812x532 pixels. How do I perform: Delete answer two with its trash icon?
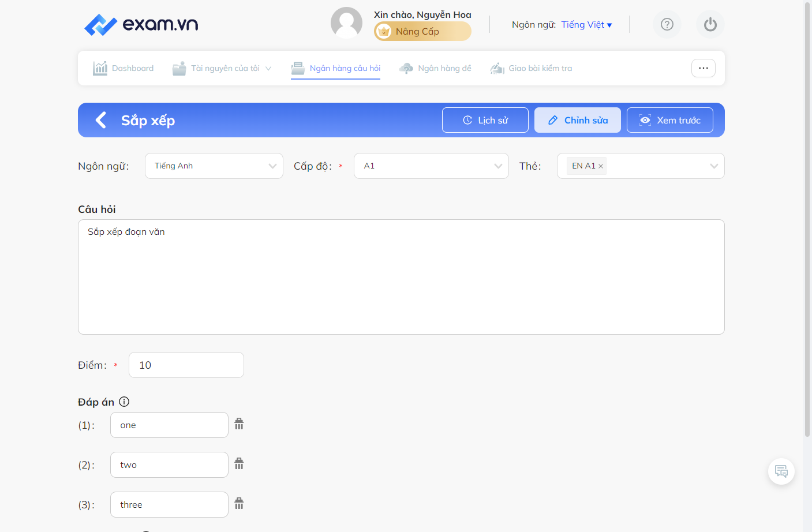(239, 464)
